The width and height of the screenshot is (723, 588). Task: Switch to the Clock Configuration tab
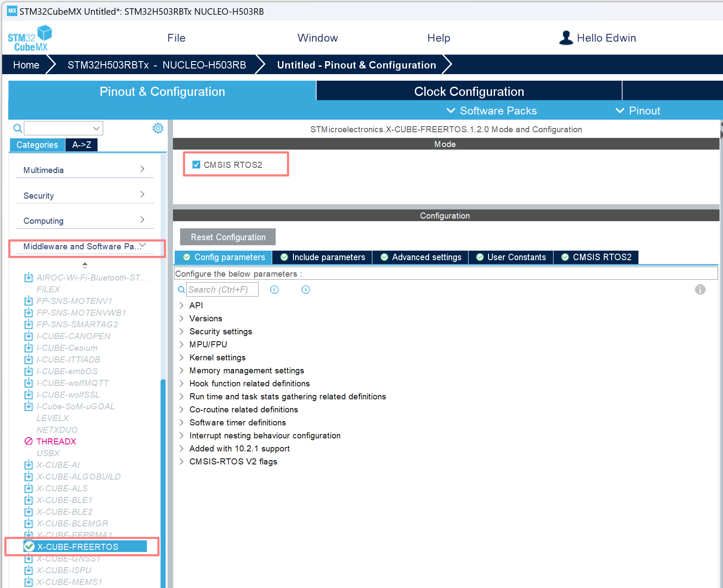coord(469,91)
